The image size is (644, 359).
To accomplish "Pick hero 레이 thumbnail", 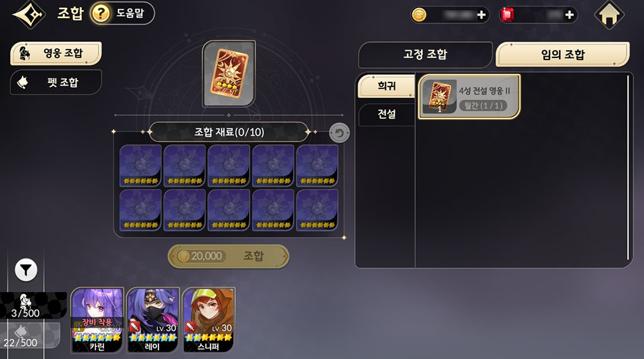I will coord(153,320).
